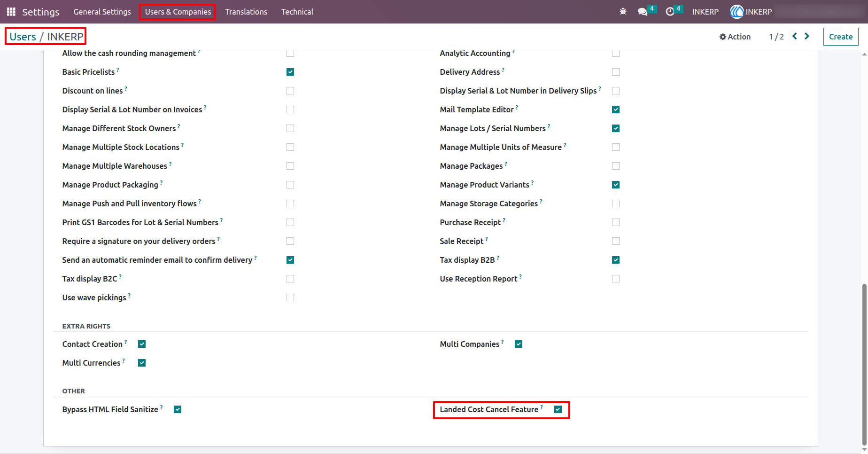Open the Users & Companies menu

(x=178, y=12)
